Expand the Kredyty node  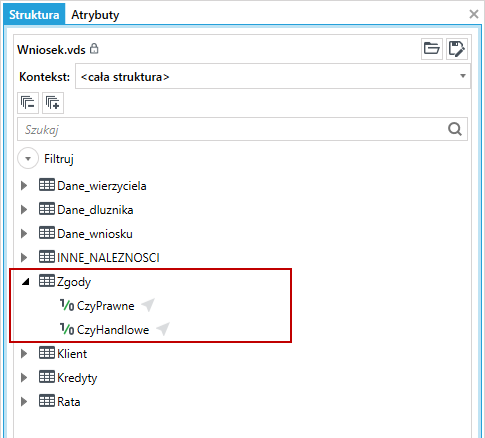click(24, 377)
